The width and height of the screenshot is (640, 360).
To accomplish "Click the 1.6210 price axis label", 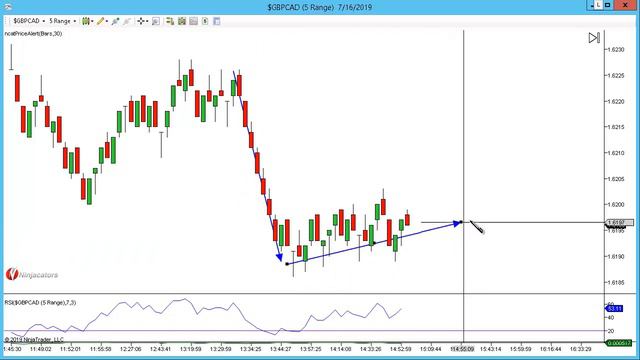I will pos(616,153).
